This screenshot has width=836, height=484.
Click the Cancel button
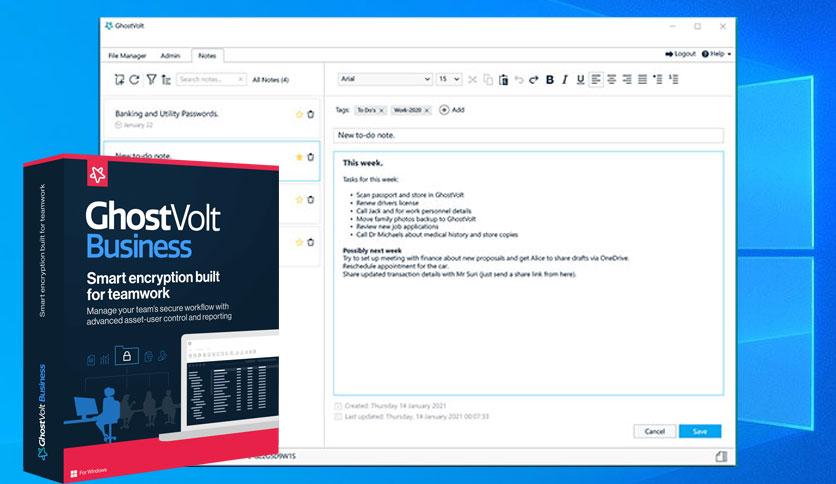655,431
